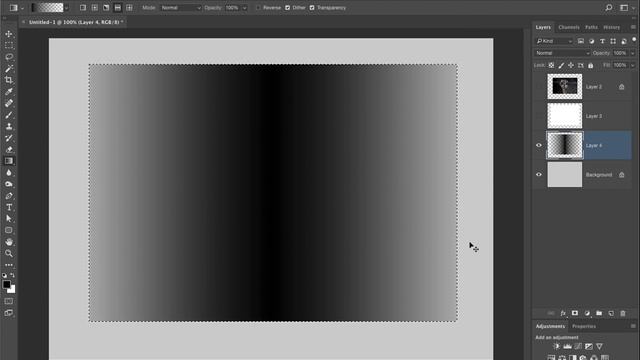Create new fill or adjustment layer
This screenshot has height=360, width=640.
[587, 313]
